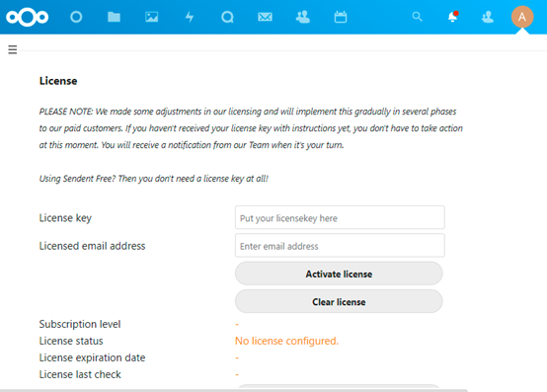
Task: Open the Files folder icon
Action: pos(114,17)
